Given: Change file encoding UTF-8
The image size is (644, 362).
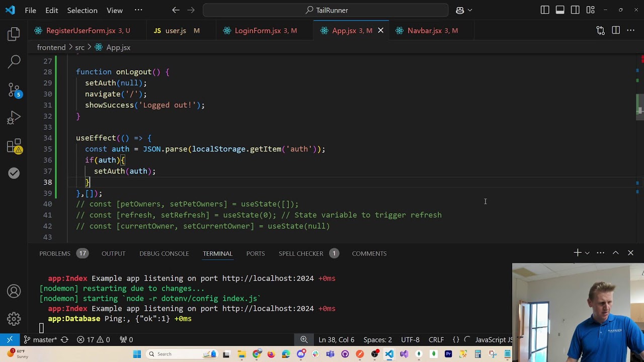Looking at the screenshot, I should 410,340.
